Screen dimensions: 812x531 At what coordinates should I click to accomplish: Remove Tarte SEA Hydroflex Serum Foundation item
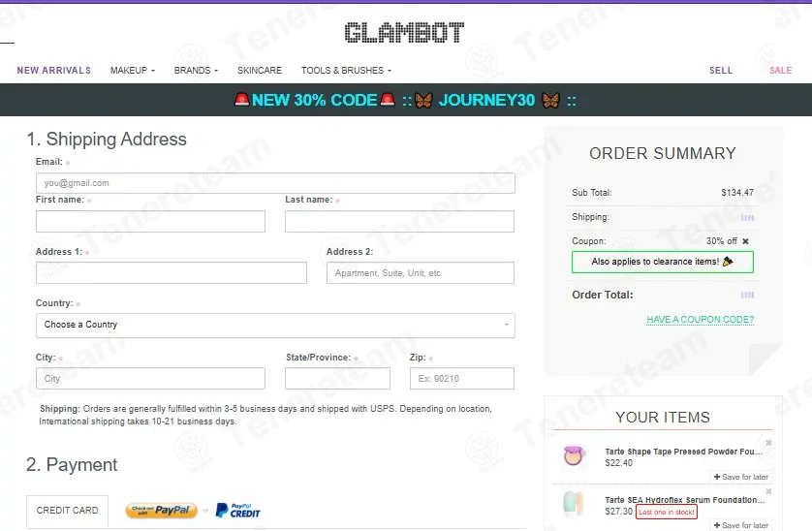(x=768, y=490)
